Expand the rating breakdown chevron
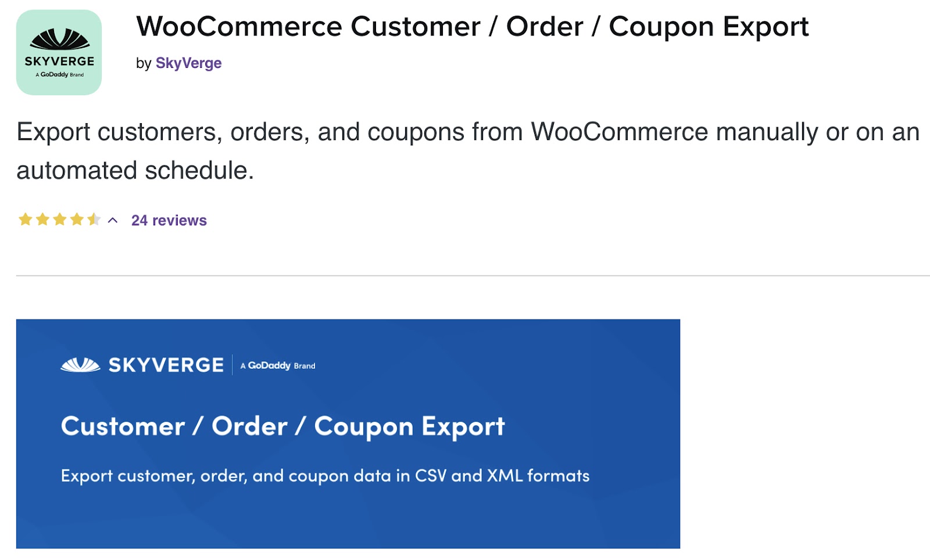930x560 pixels. (113, 220)
